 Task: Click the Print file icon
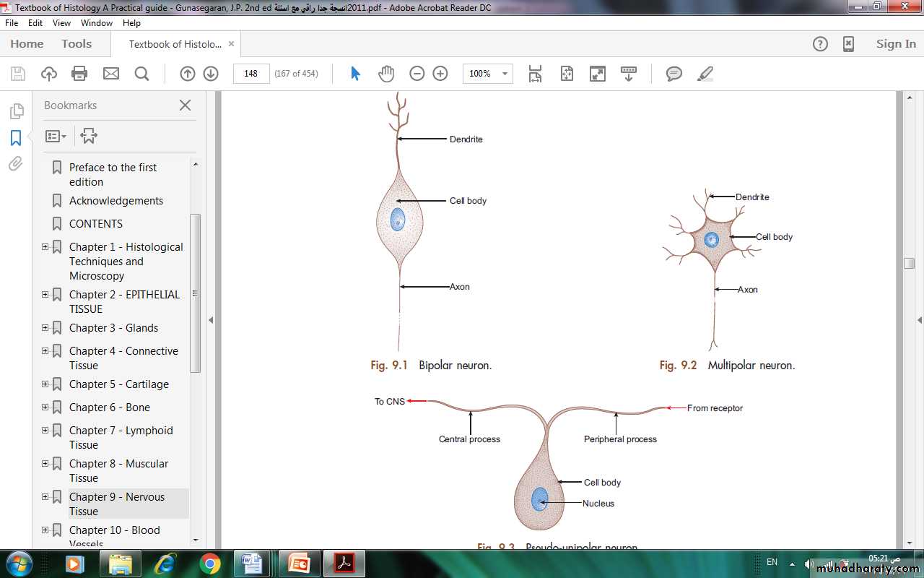[x=79, y=74]
